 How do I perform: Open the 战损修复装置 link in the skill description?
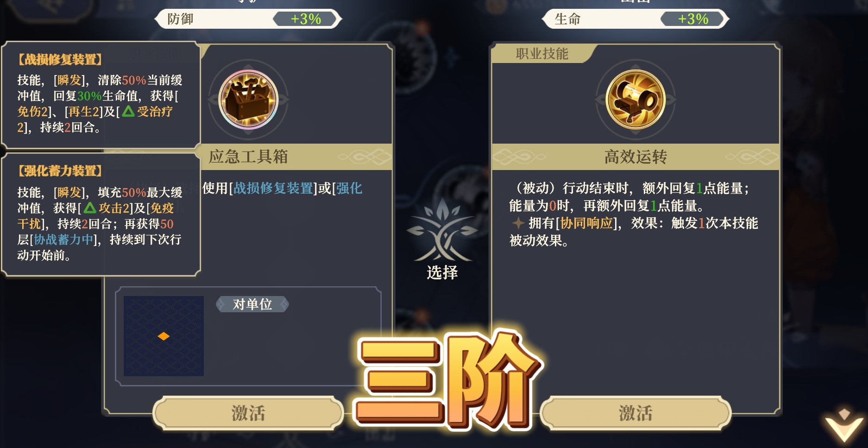pyautogui.click(x=273, y=188)
